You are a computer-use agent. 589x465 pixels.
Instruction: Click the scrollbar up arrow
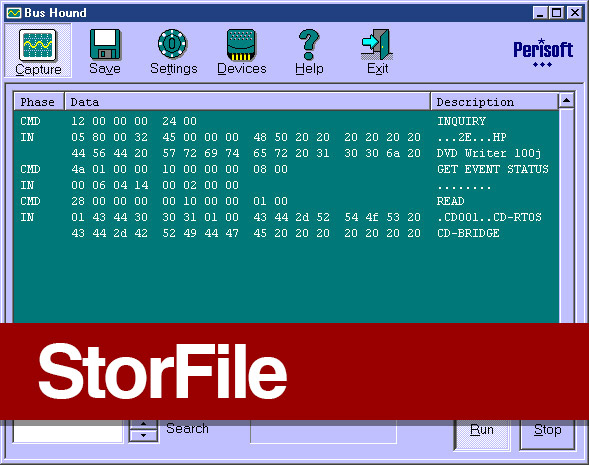point(566,100)
